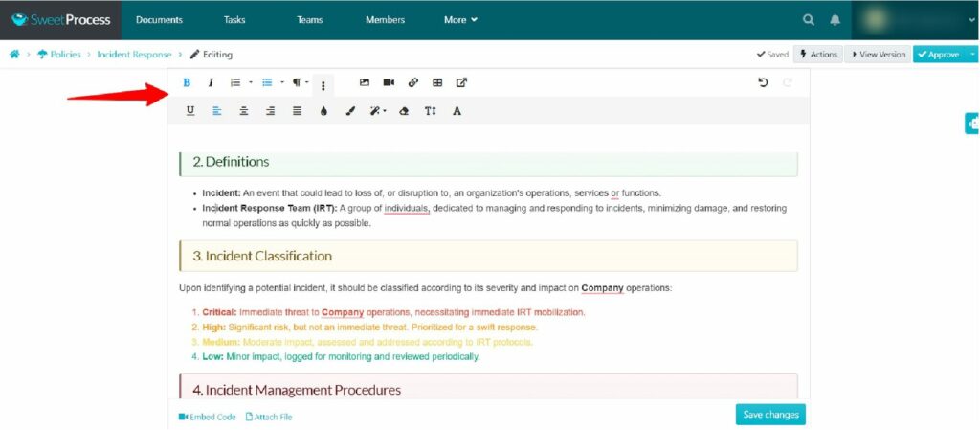This screenshot has width=980, height=430.
Task: Click the greyed redo icon
Action: [x=788, y=82]
